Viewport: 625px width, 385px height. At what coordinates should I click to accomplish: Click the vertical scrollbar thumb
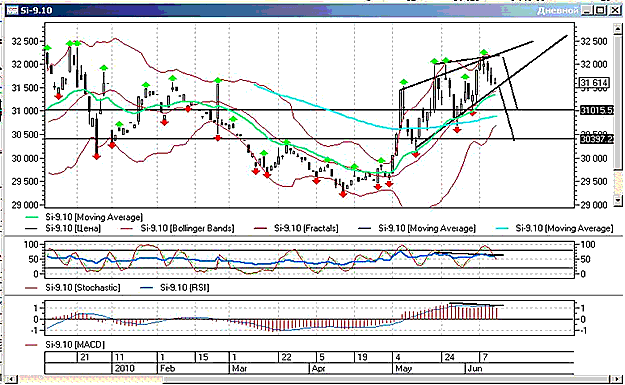click(x=618, y=102)
